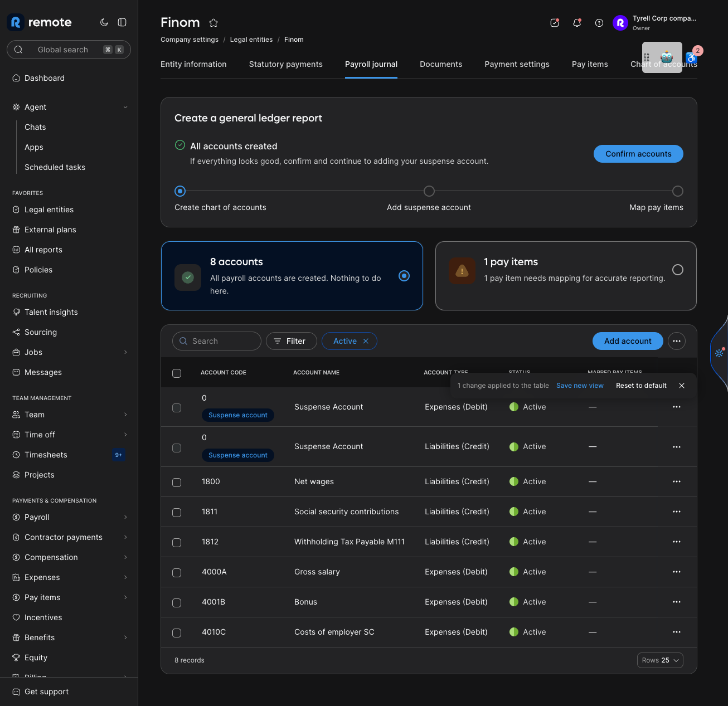
Task: Switch to the Pay items tab
Action: pyautogui.click(x=590, y=64)
